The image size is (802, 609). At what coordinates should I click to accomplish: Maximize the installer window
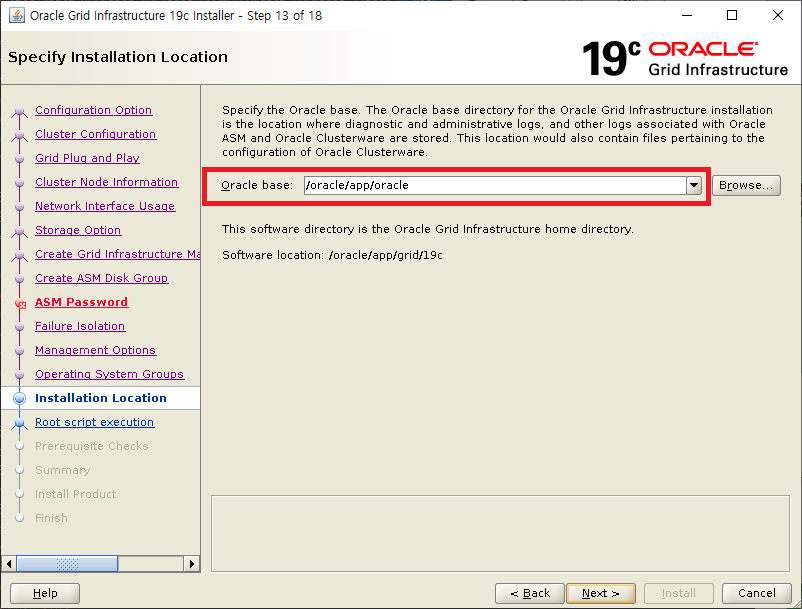tap(732, 15)
